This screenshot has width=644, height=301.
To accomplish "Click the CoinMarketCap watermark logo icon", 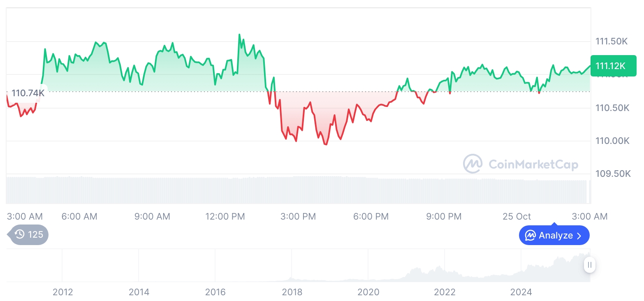I will click(473, 164).
